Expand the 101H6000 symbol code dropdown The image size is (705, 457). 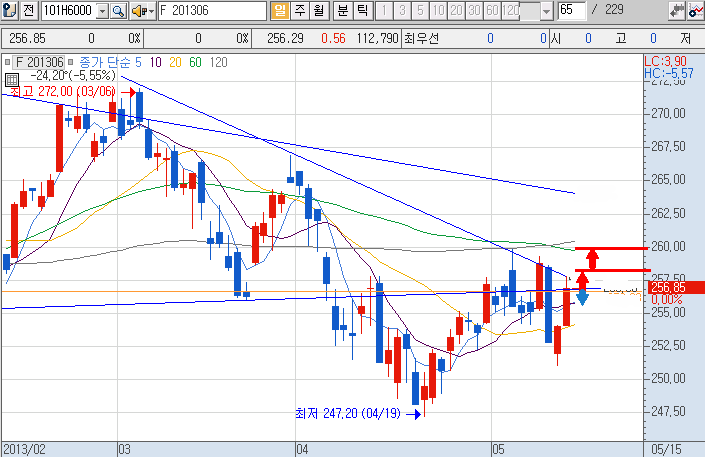click(101, 11)
